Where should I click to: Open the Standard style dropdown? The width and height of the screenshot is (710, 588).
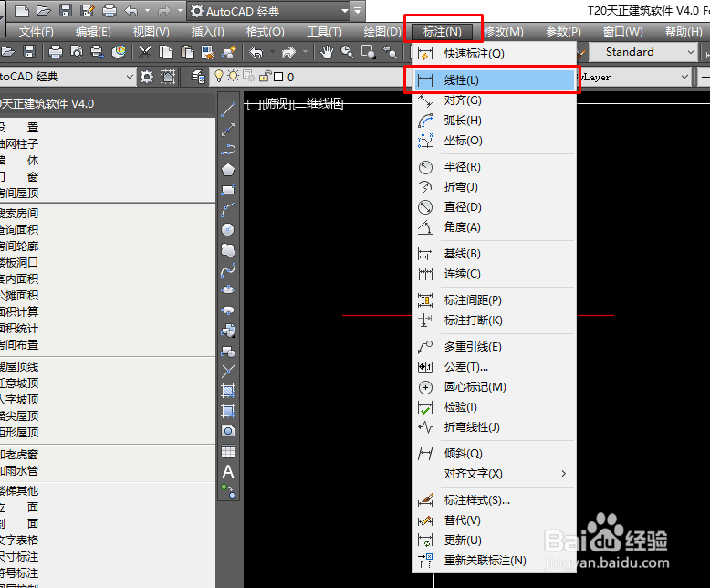[691, 52]
